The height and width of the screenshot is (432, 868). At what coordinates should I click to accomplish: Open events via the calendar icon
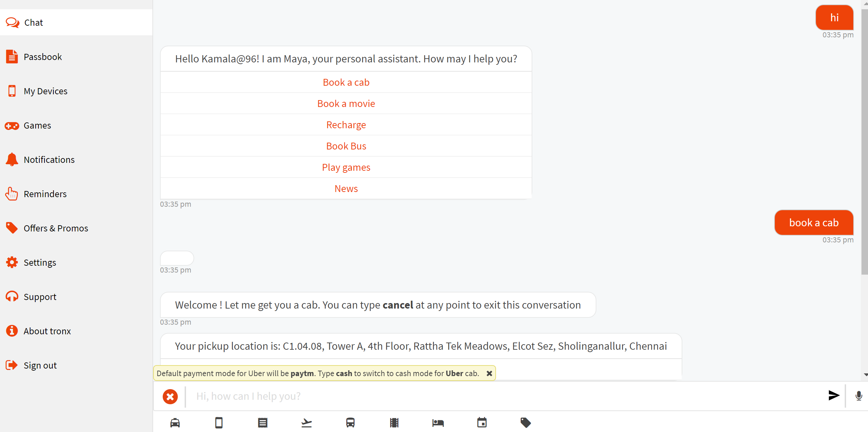(482, 422)
